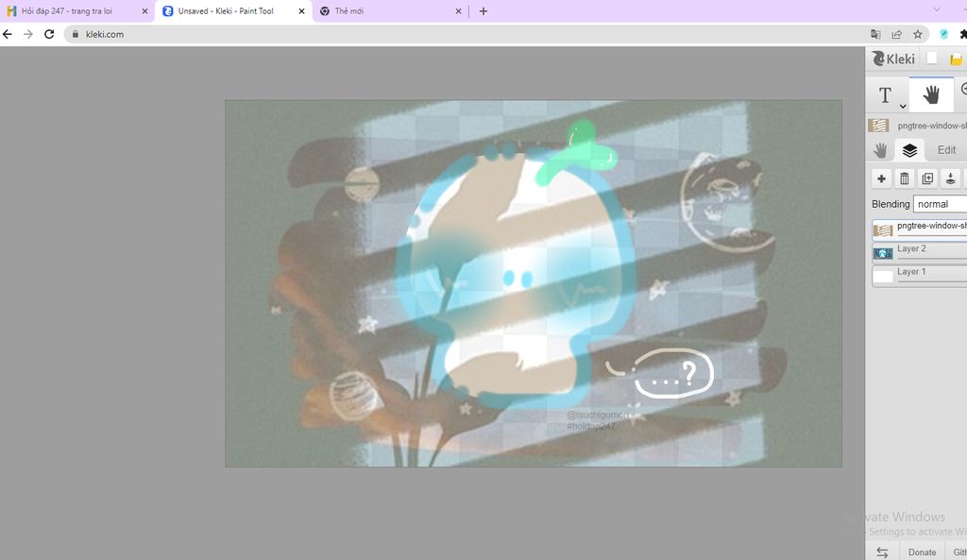
Task: Open the Text tool dropdown arrow
Action: 902,106
